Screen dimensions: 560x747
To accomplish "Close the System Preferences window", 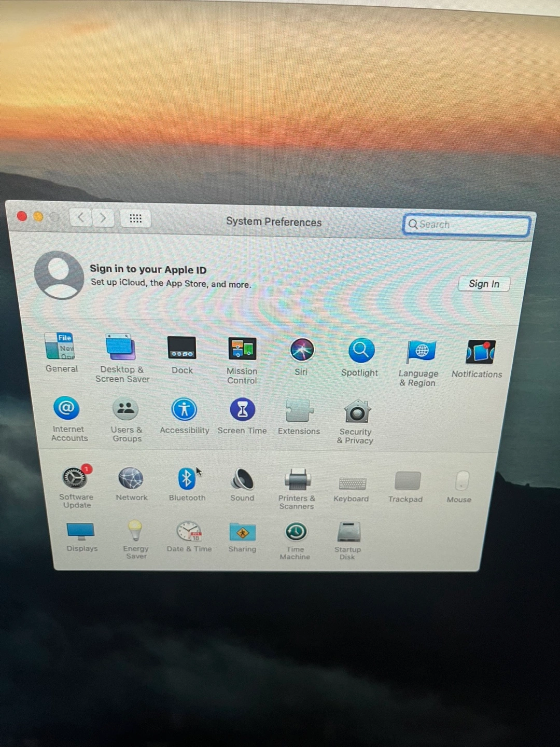I will click(x=22, y=216).
